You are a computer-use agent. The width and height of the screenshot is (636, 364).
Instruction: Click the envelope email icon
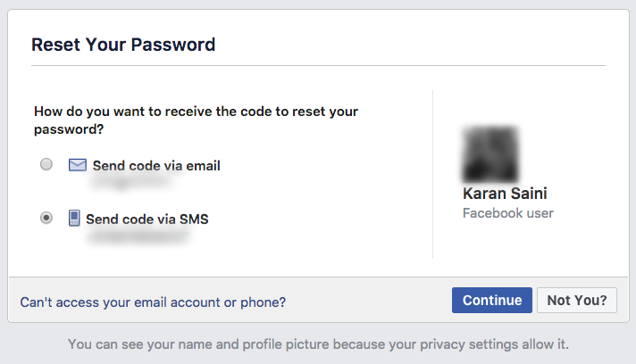tap(79, 165)
